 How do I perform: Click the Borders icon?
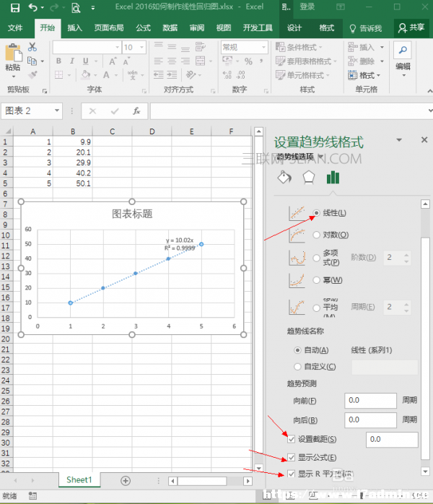click(x=58, y=75)
